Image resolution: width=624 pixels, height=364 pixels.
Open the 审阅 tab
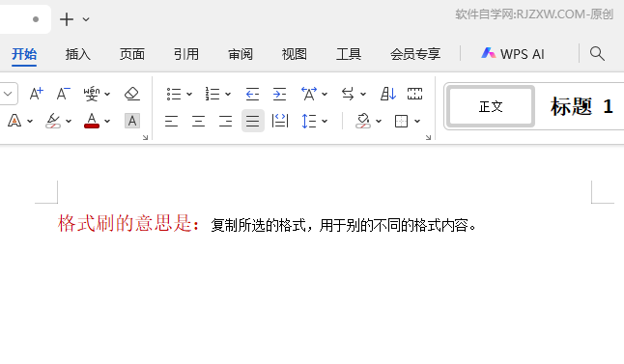click(241, 54)
